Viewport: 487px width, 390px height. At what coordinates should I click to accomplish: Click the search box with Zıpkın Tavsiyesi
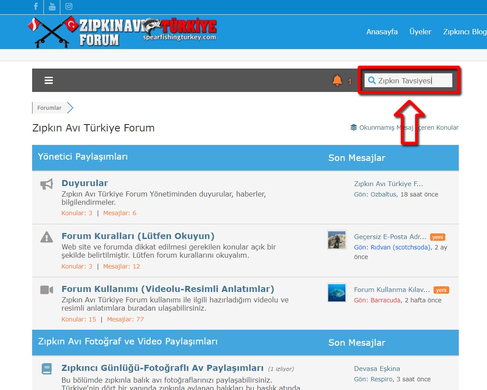coord(408,80)
